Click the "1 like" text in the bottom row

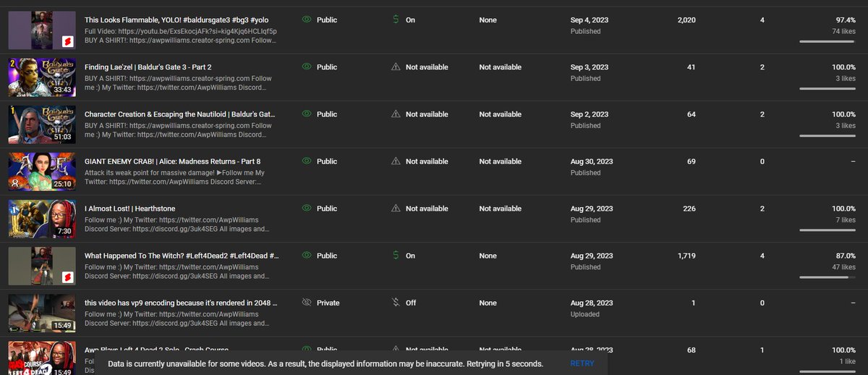coord(846,361)
